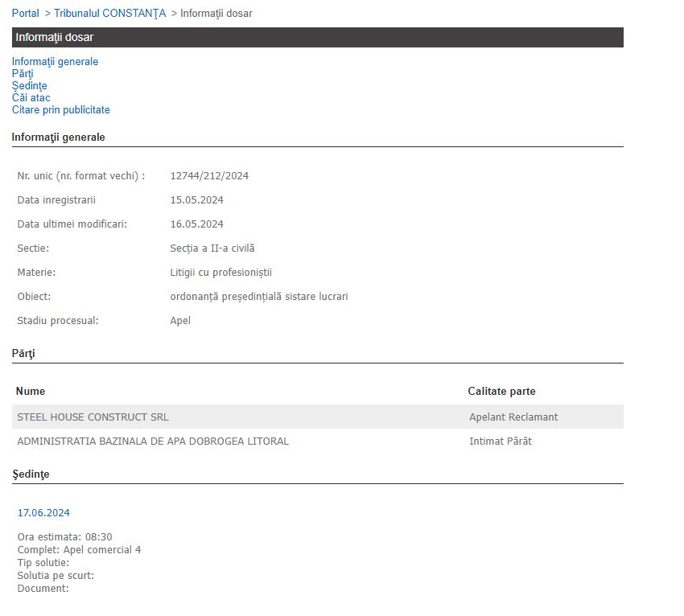The height and width of the screenshot is (616, 684).
Task: Click the Nume column header
Action: point(31,392)
